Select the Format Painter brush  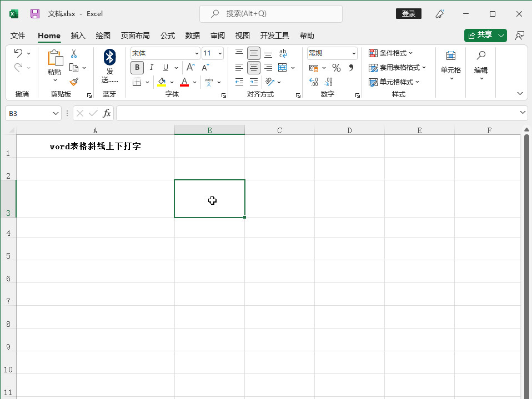[74, 82]
